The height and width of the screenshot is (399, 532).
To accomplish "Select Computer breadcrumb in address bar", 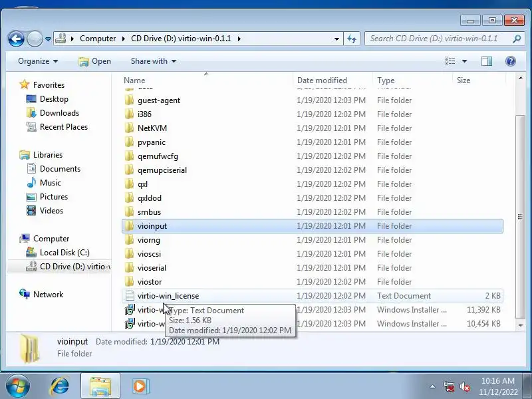I will coord(98,39).
